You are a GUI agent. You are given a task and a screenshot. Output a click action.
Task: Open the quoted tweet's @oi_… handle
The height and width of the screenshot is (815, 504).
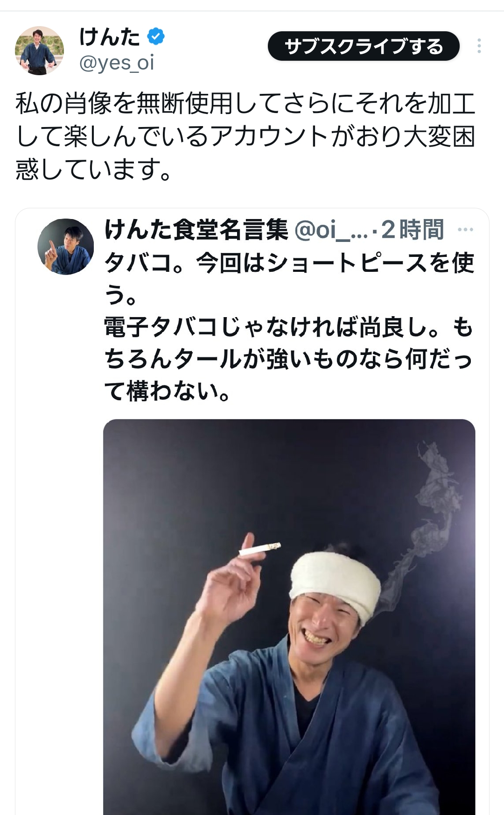click(x=331, y=230)
